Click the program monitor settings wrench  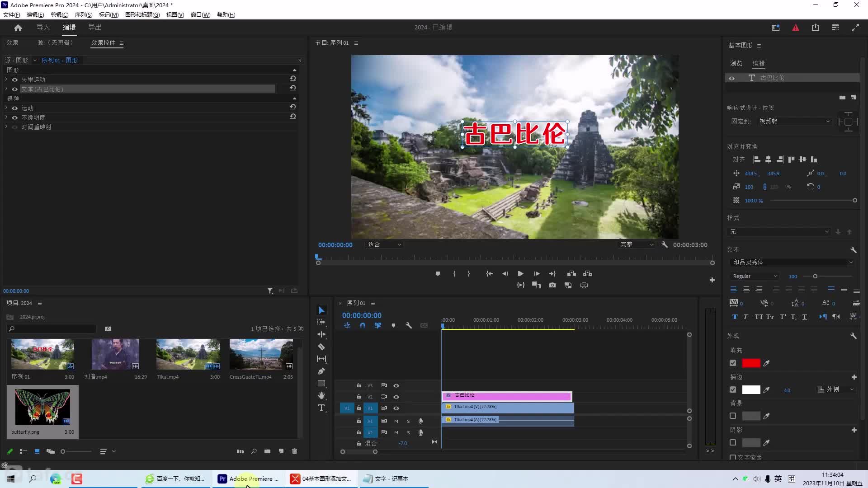(x=665, y=244)
